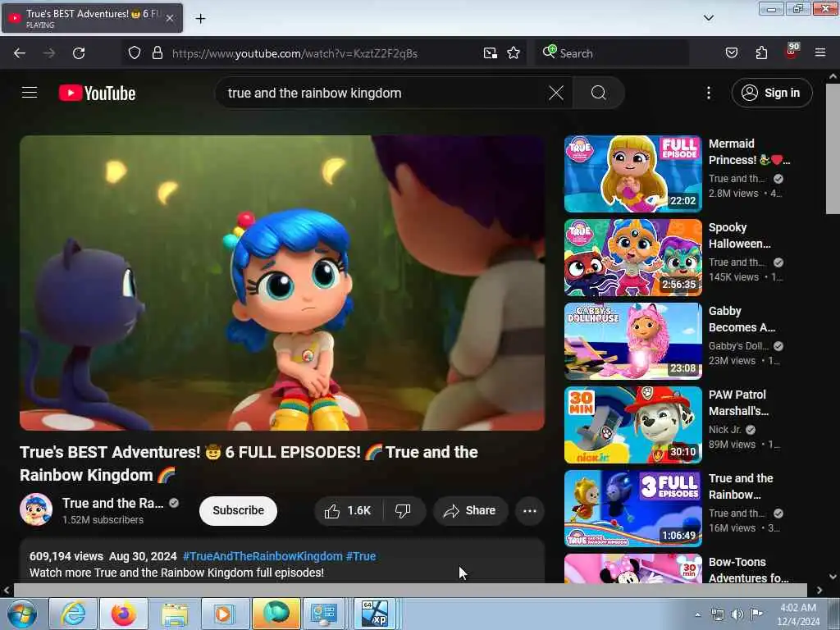The height and width of the screenshot is (630, 840).
Task: Click the browser Search box
Action: (x=611, y=53)
